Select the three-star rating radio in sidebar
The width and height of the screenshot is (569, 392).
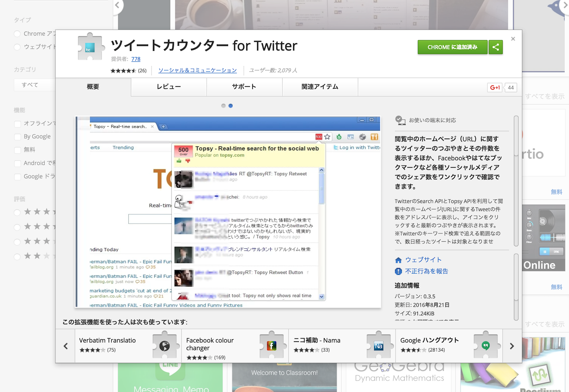click(x=17, y=242)
